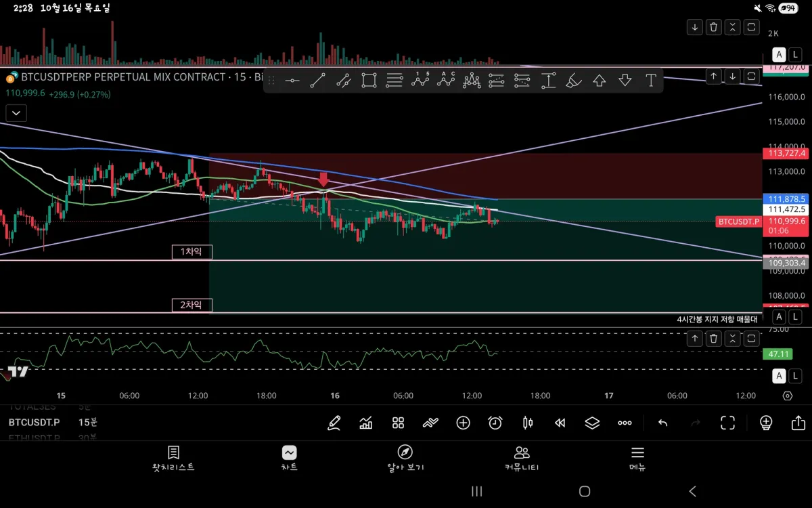812x508 pixels.
Task: Tap the plus circle add button
Action: point(463,423)
